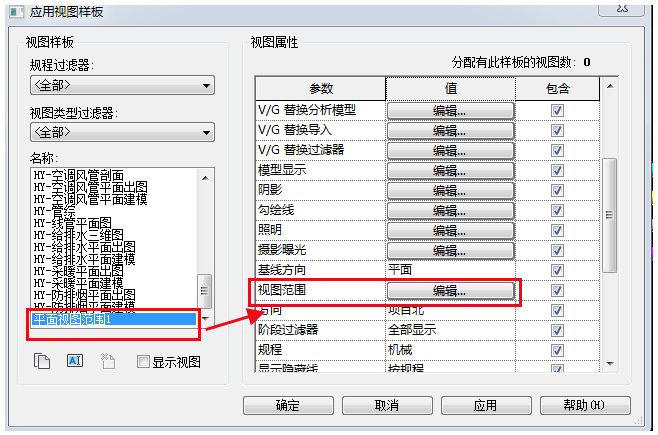Click the rename template AI icon

[x=75, y=361]
